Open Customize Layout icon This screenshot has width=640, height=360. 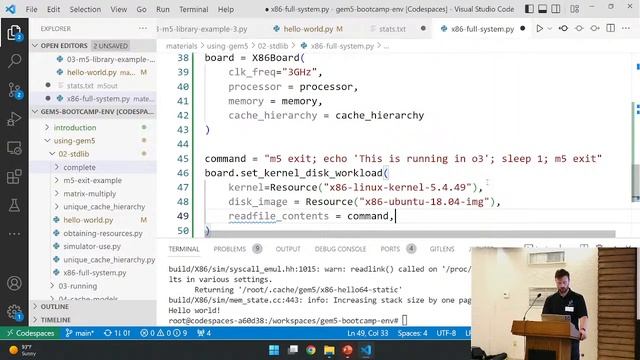(575, 9)
